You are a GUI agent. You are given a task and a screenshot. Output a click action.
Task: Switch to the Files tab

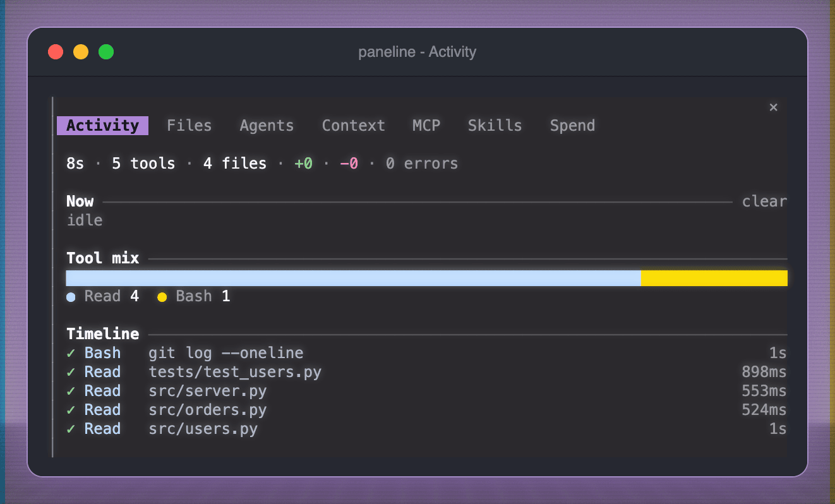click(x=189, y=126)
